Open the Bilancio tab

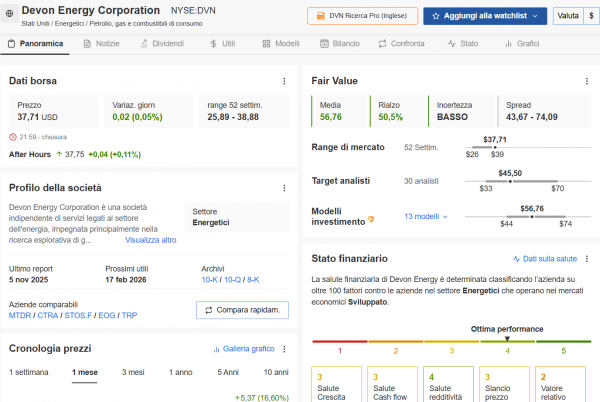pos(340,44)
